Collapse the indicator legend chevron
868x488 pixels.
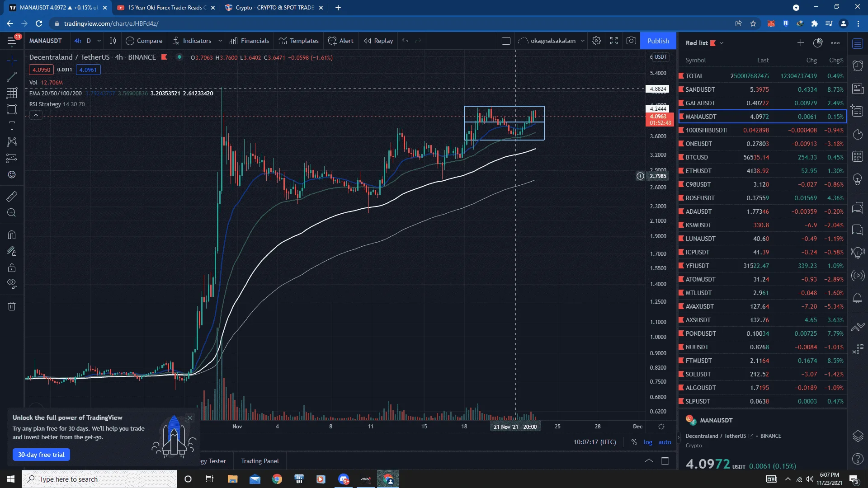(x=36, y=115)
